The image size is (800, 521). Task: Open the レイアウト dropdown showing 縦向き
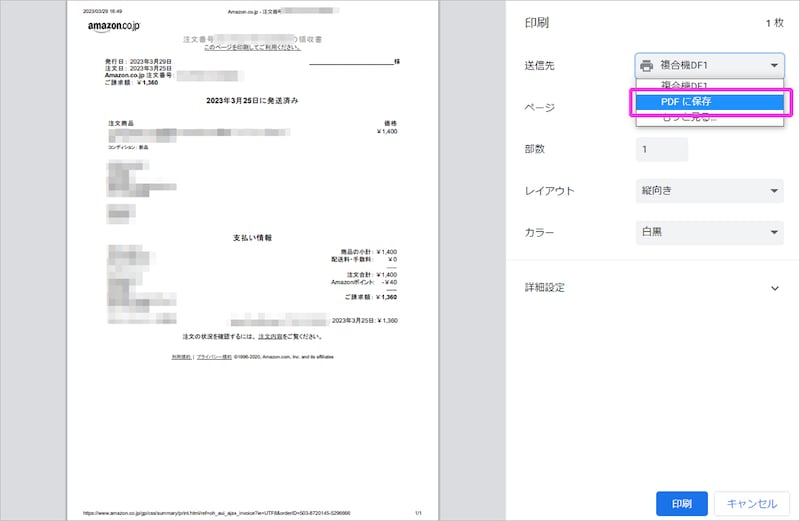(710, 191)
